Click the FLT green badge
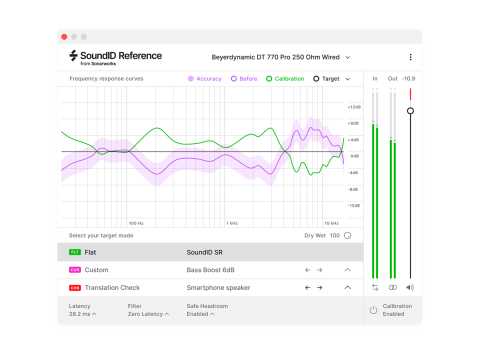Viewport: 480px width, 360px height. (75, 252)
